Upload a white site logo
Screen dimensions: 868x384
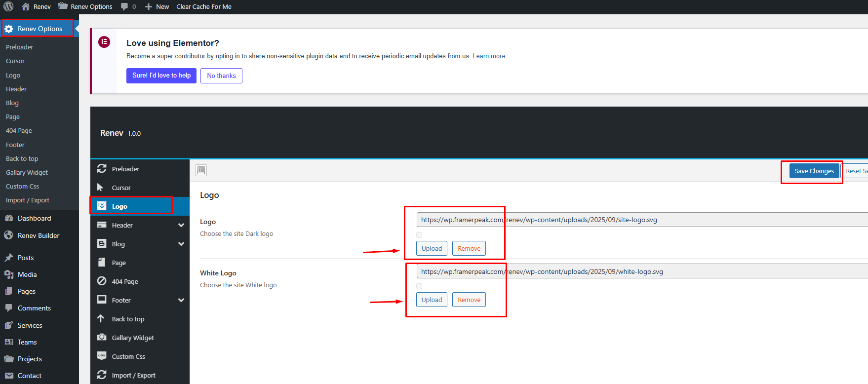pos(432,300)
